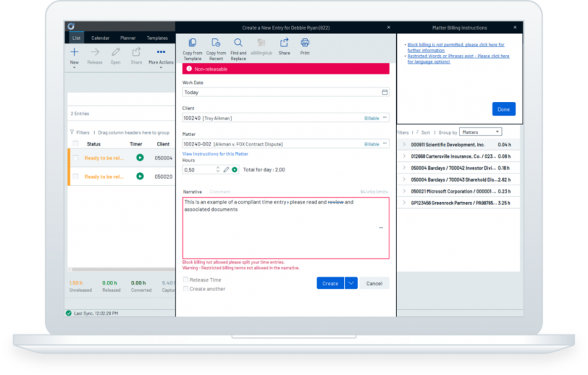Viewport: 588px width, 375px height.
Task: Click the Print icon in dialog toolbar
Action: coord(305,43)
